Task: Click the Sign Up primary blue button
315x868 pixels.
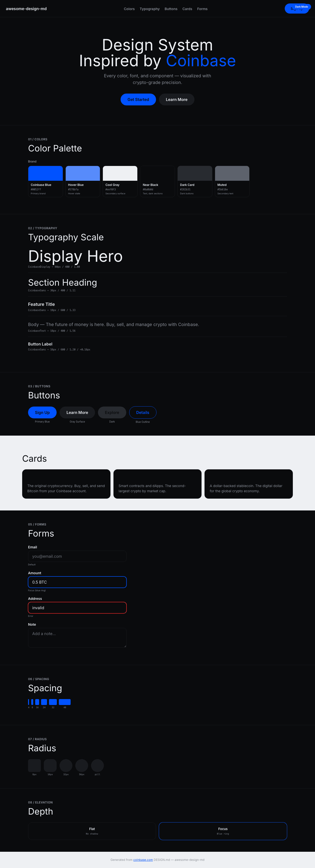Action: [42, 412]
